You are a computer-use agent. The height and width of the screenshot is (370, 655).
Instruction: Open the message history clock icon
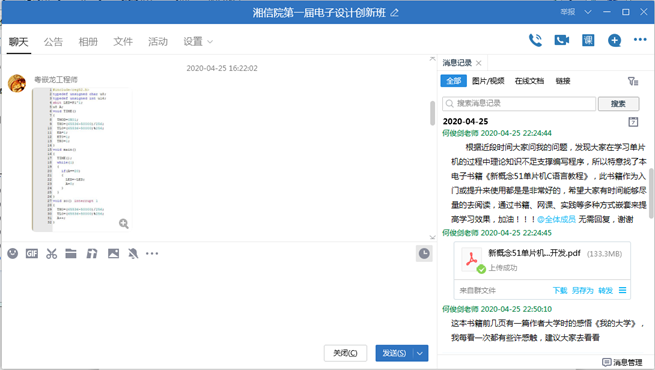click(424, 253)
